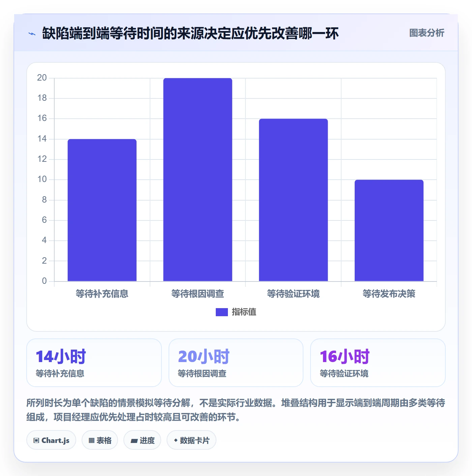Click the y-axis value 20
This screenshot has height=476, width=472.
[x=42, y=78]
